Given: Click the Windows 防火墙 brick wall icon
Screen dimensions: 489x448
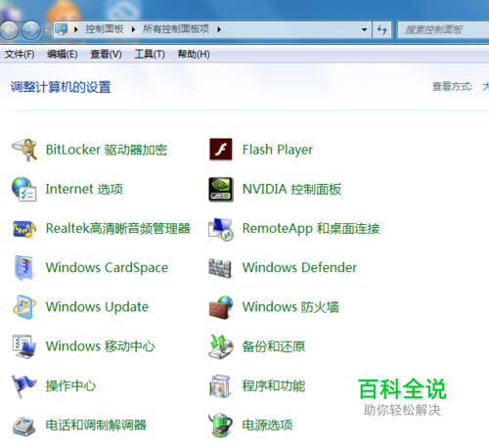Looking at the screenshot, I should pos(221,307).
